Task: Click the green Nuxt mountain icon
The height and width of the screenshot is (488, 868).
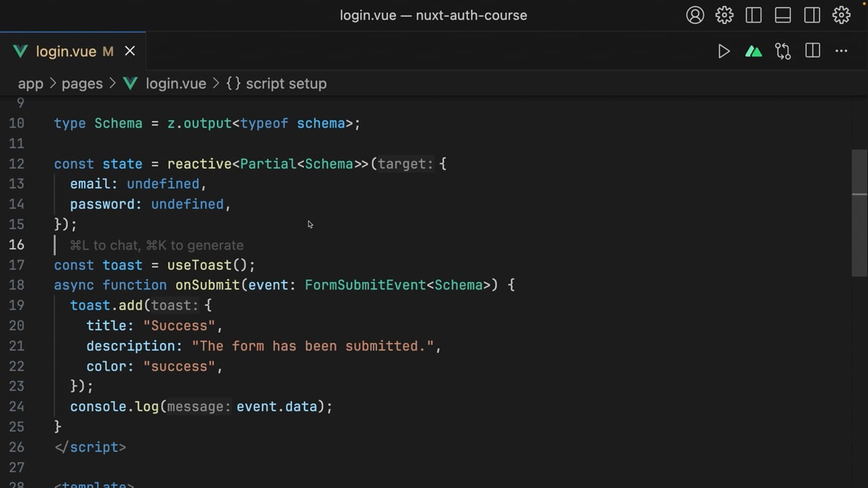Action: coord(753,52)
